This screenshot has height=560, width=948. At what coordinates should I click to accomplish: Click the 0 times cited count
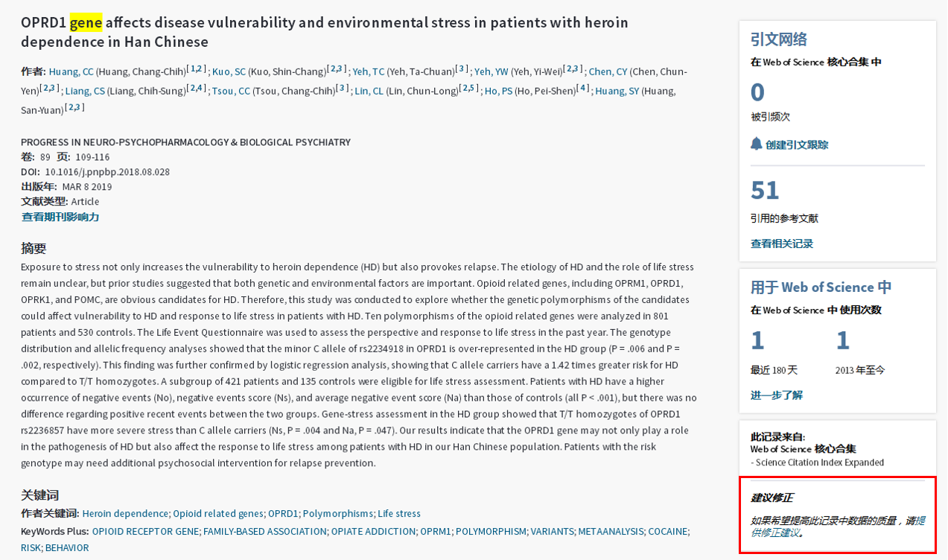[757, 92]
